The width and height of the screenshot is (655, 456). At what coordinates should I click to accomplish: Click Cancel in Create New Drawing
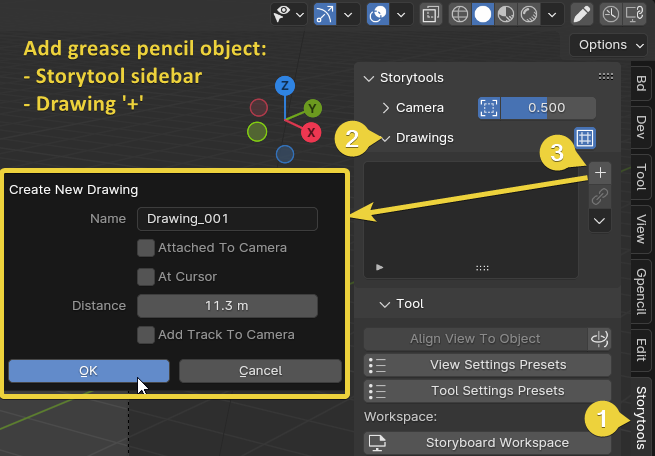(x=261, y=371)
